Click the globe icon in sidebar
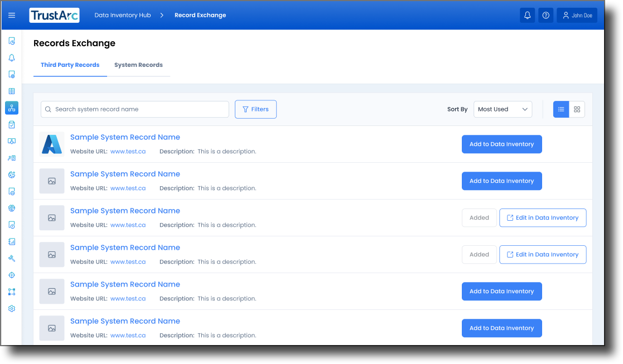This screenshot has height=364, width=623. [x=12, y=208]
